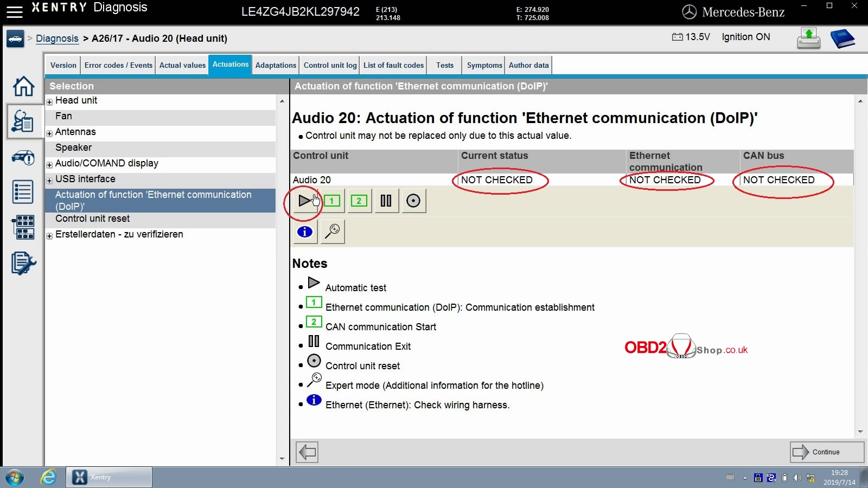The height and width of the screenshot is (488, 868).
Task: Open Internet Explorer from the taskbar
Action: (x=48, y=477)
